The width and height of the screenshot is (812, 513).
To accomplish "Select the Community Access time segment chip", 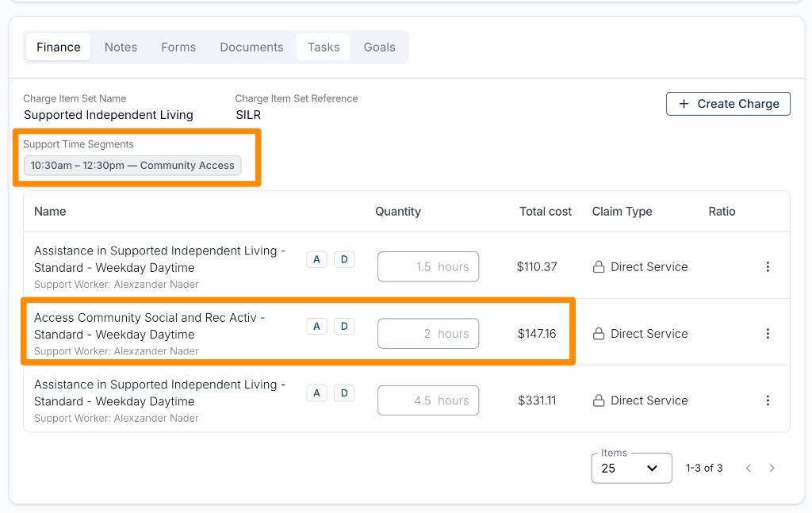I will pos(132,165).
